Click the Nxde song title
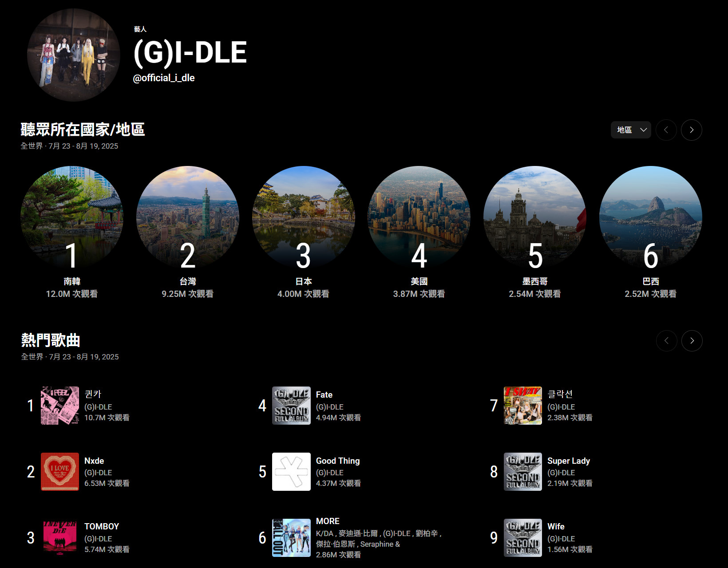728x568 pixels. pos(94,461)
